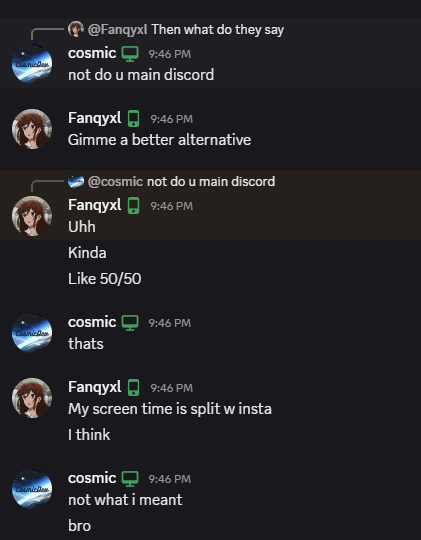Click the small cosmic avatar in the reply preview

point(76,181)
